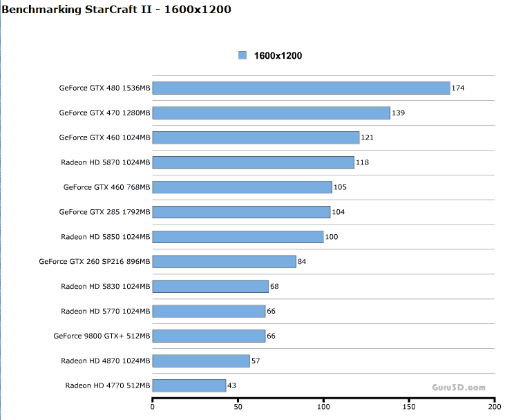Image resolution: width=514 pixels, height=420 pixels.
Task: Select the GeForce GTX 480 1536MB bar
Action: pos(301,88)
